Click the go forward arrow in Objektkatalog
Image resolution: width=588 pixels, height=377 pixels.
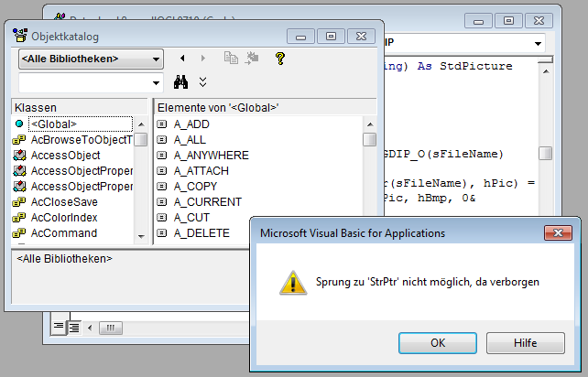pyautogui.click(x=203, y=58)
